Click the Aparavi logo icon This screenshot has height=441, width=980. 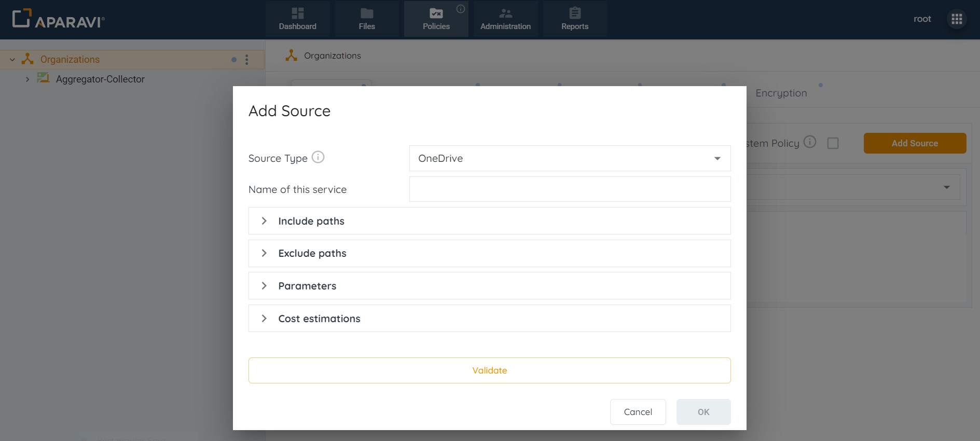tap(22, 18)
